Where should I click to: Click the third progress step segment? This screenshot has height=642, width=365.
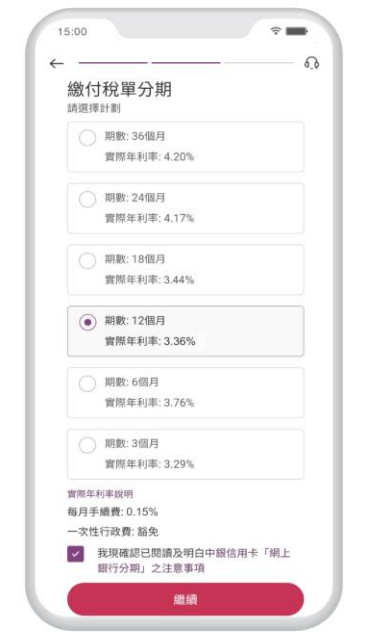(x=259, y=63)
